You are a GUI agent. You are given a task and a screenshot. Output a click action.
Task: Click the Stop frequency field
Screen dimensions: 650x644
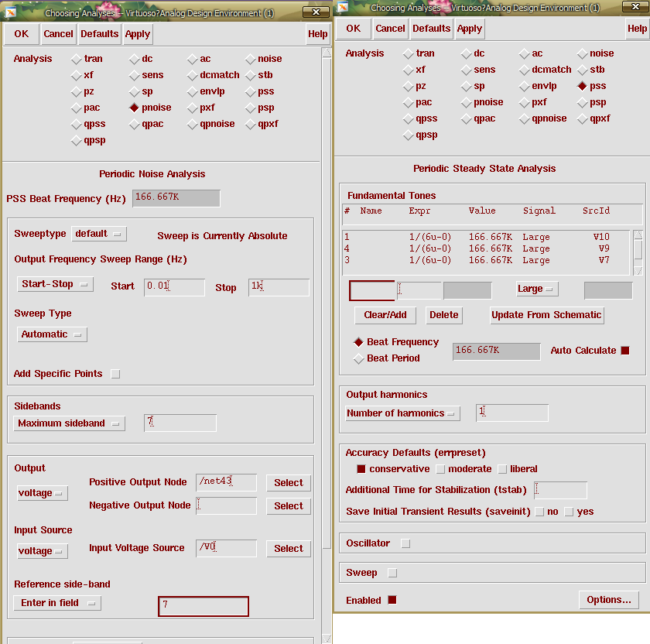(x=279, y=287)
